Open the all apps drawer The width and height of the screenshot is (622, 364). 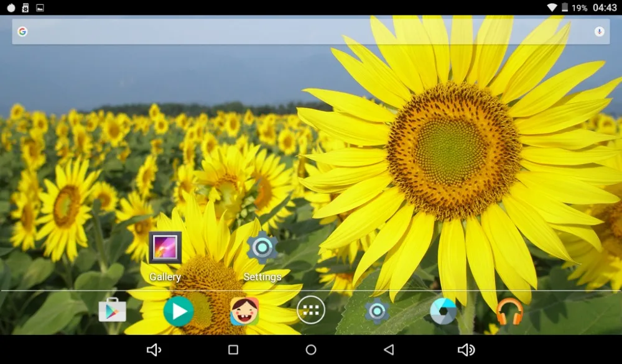[x=311, y=310]
